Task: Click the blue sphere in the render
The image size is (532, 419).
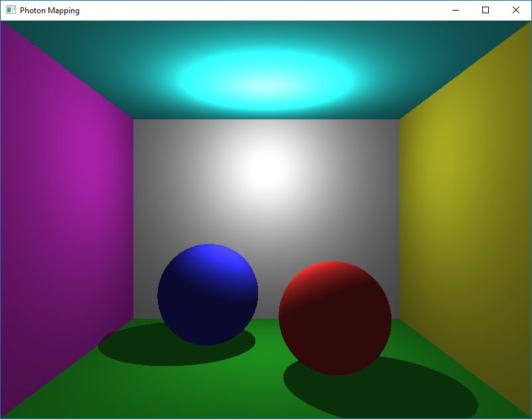Action: tap(208, 294)
